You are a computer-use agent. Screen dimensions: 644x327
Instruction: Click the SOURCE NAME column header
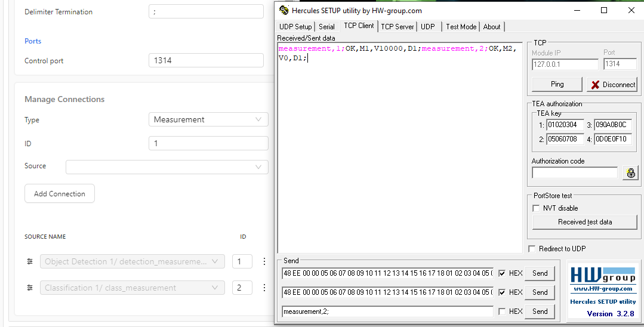pyautogui.click(x=45, y=237)
